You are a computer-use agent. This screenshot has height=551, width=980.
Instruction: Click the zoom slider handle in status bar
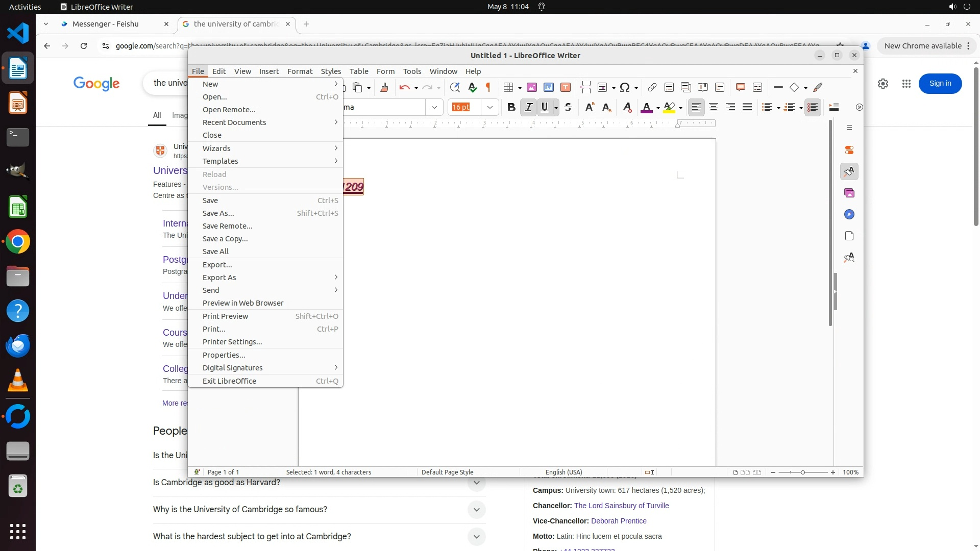(803, 472)
